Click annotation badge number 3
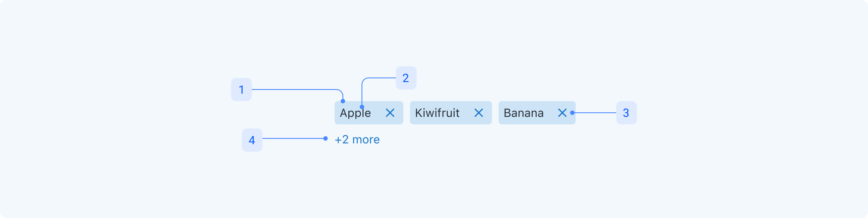868x218 pixels. [626, 113]
